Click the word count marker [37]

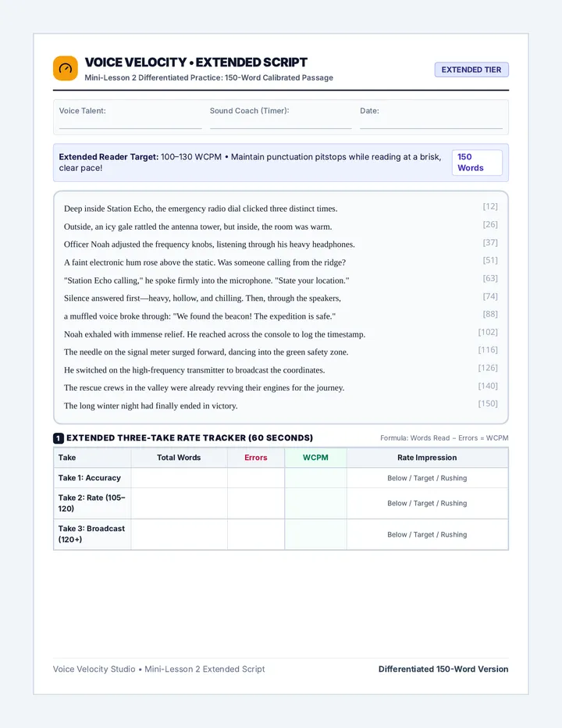pos(490,242)
